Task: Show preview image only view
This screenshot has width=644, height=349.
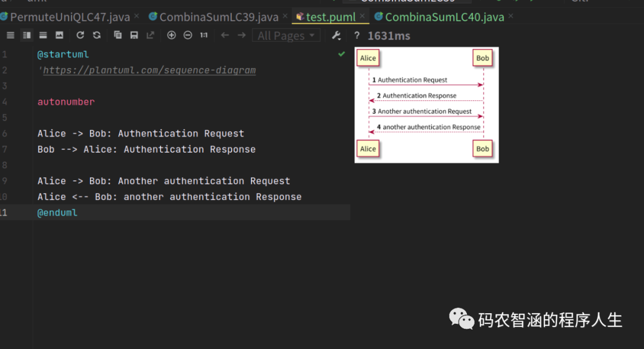Action: coord(60,35)
